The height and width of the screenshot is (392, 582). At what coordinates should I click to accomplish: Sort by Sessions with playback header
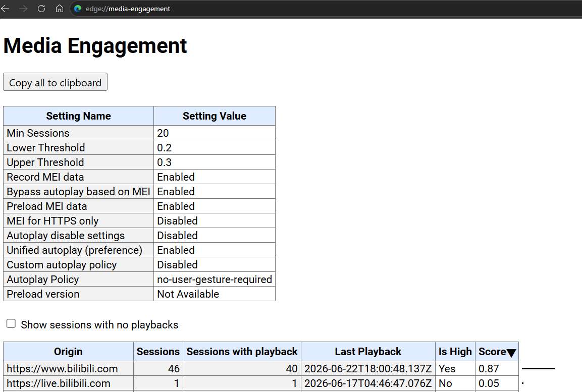(x=242, y=352)
